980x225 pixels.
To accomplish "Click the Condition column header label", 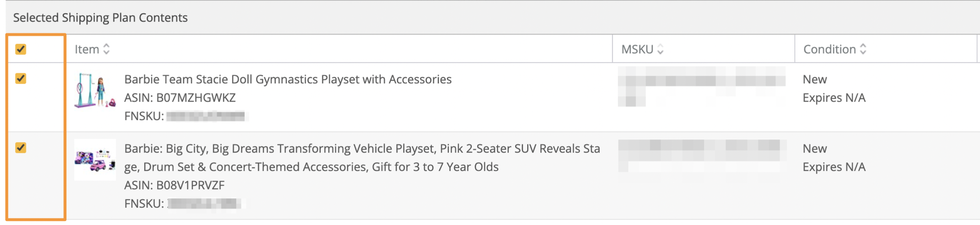I will pyautogui.click(x=829, y=49).
